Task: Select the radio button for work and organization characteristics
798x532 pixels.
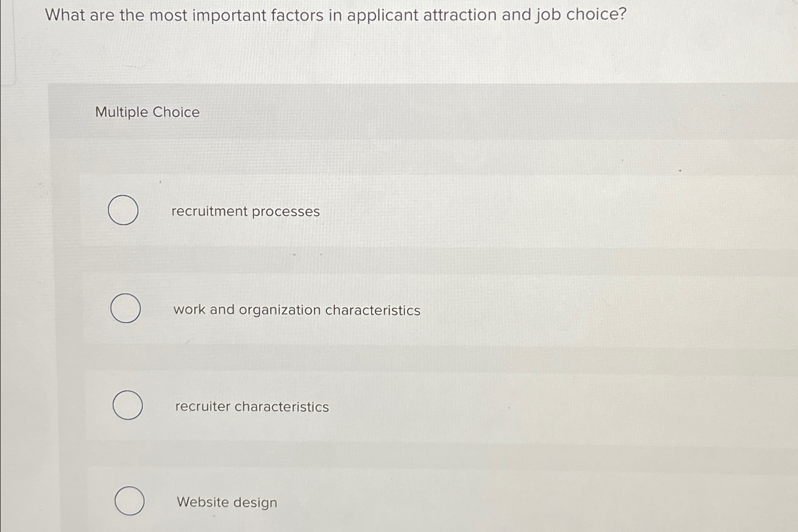Action: 126,309
